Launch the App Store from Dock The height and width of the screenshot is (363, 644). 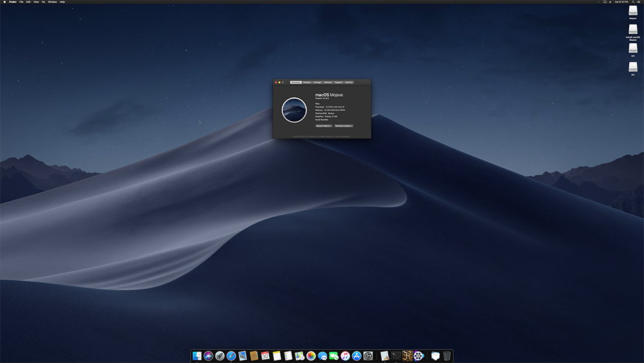click(x=357, y=356)
